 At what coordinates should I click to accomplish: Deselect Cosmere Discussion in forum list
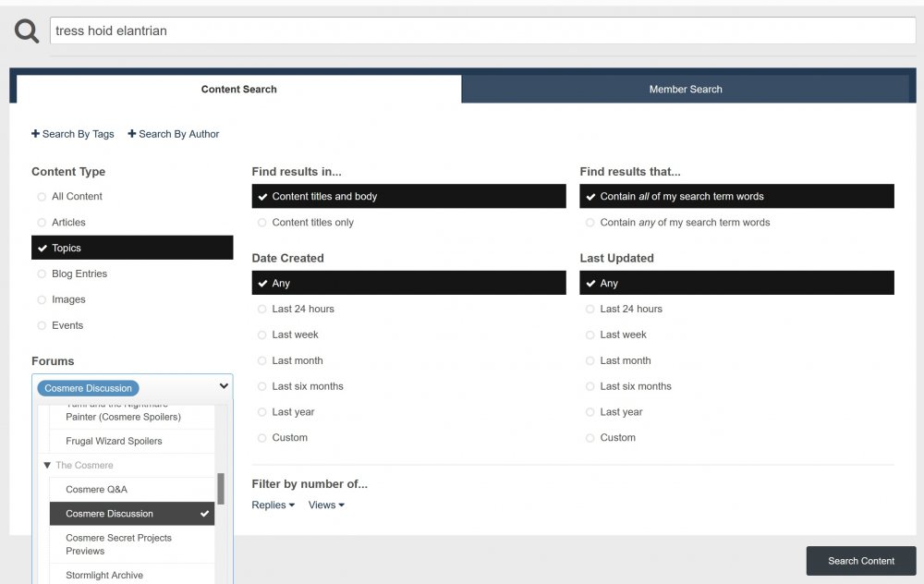[x=132, y=513]
